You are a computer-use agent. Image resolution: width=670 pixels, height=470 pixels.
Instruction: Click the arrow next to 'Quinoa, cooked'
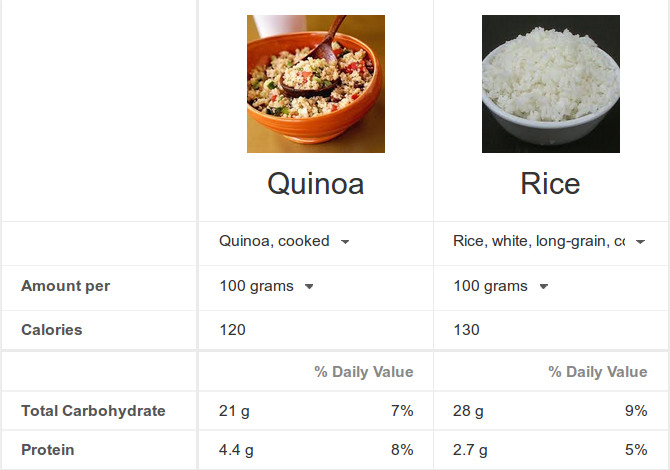345,242
